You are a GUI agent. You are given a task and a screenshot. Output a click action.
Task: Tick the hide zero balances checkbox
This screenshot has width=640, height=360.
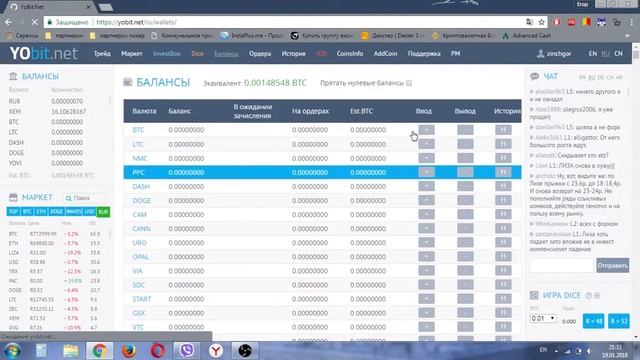pyautogui.click(x=409, y=83)
